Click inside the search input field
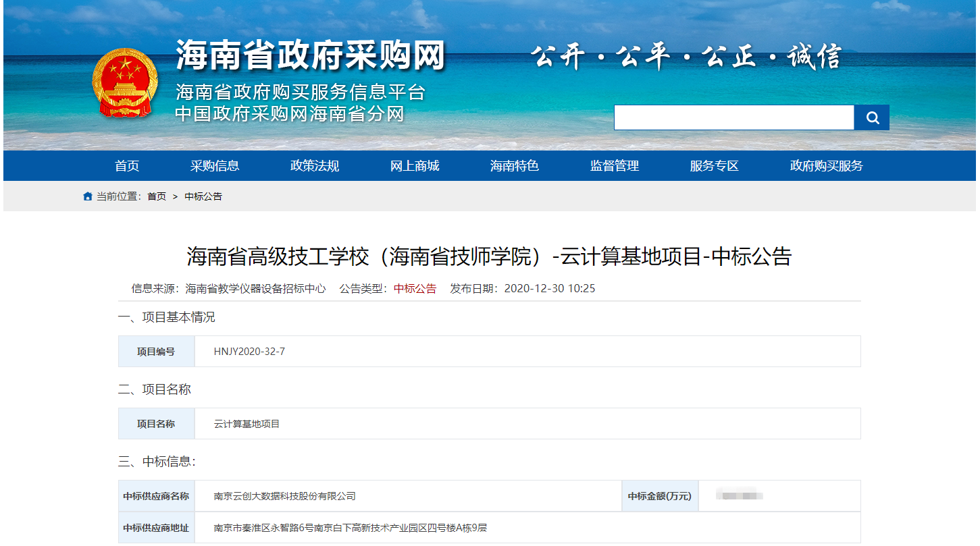 [733, 117]
